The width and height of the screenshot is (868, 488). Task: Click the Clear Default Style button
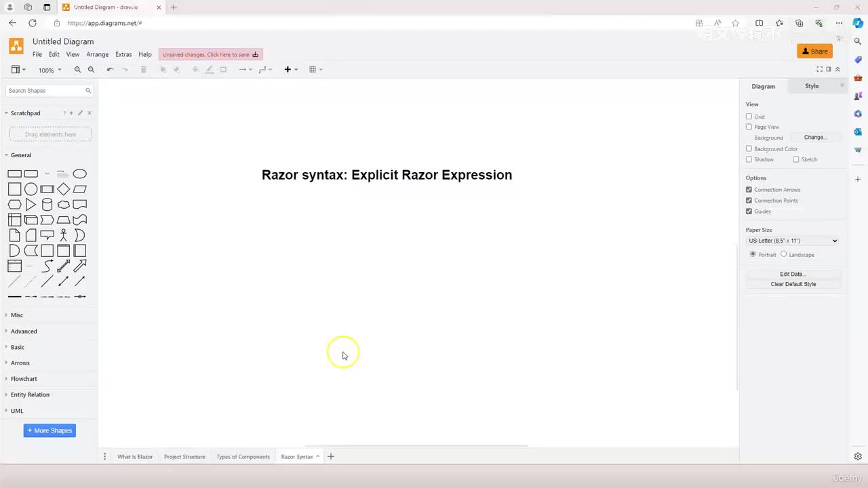click(793, 284)
